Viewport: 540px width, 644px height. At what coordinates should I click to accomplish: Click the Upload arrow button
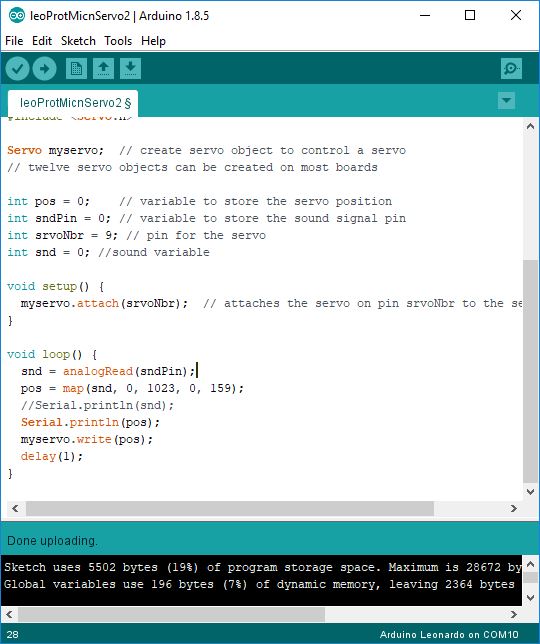click(x=44, y=68)
